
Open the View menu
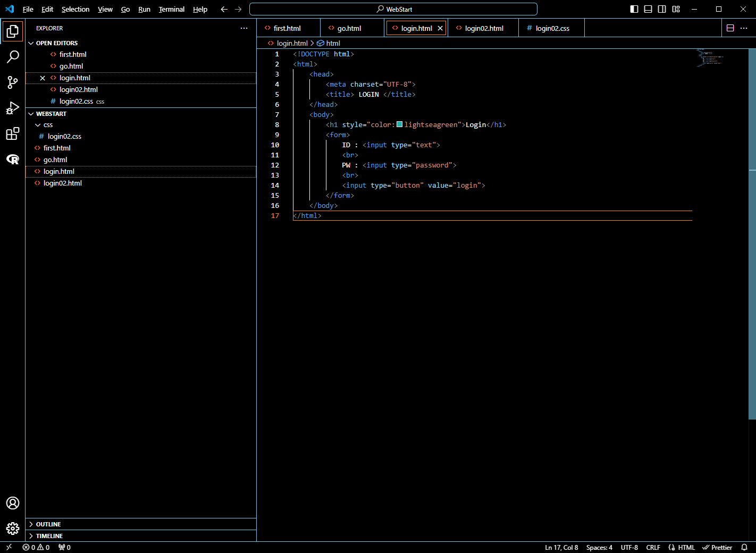pyautogui.click(x=105, y=9)
